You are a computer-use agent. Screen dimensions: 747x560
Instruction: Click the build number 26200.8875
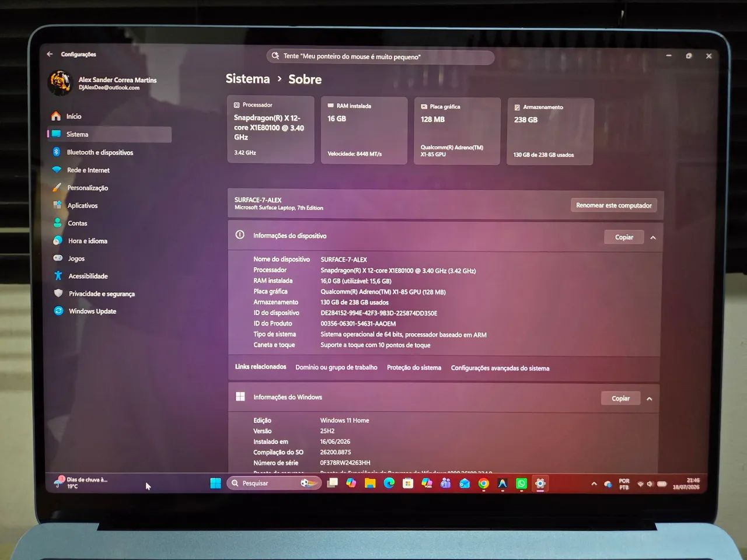(x=336, y=452)
